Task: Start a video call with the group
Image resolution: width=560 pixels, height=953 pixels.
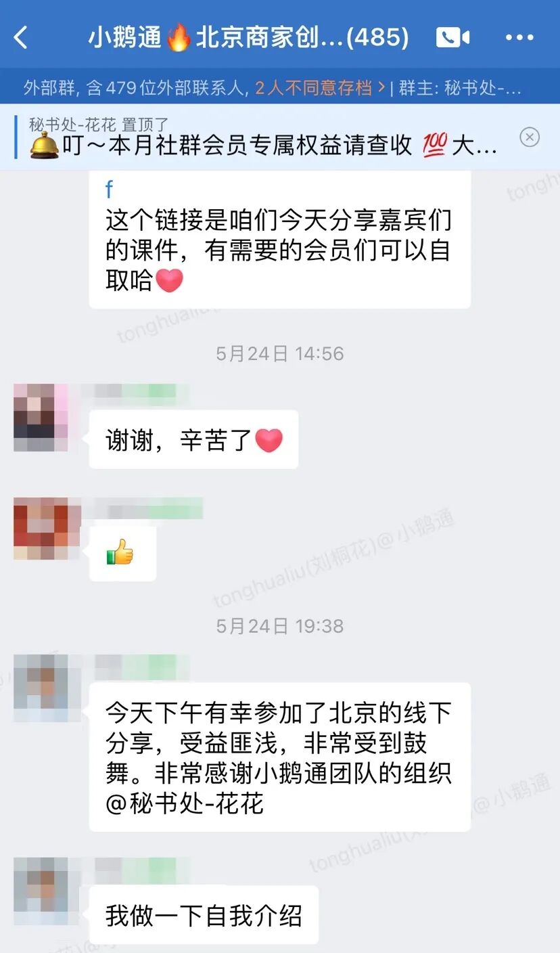Action: (x=452, y=37)
